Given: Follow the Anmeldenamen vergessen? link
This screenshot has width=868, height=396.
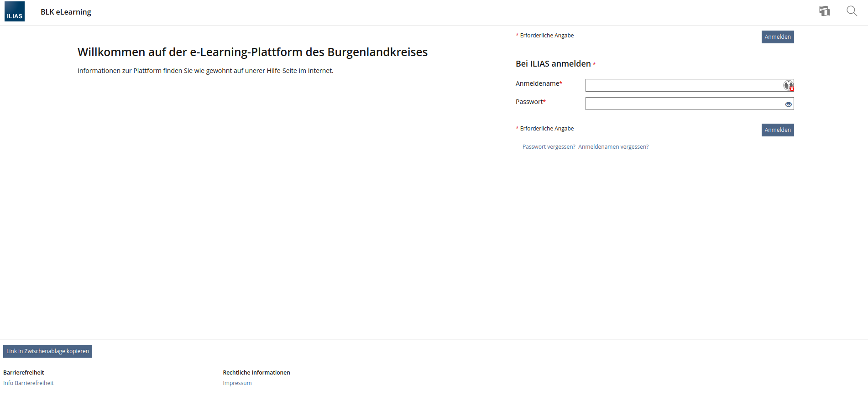Looking at the screenshot, I should 613,147.
